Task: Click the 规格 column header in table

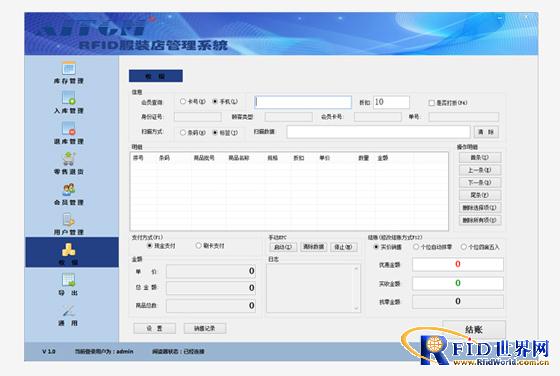Action: (x=272, y=158)
